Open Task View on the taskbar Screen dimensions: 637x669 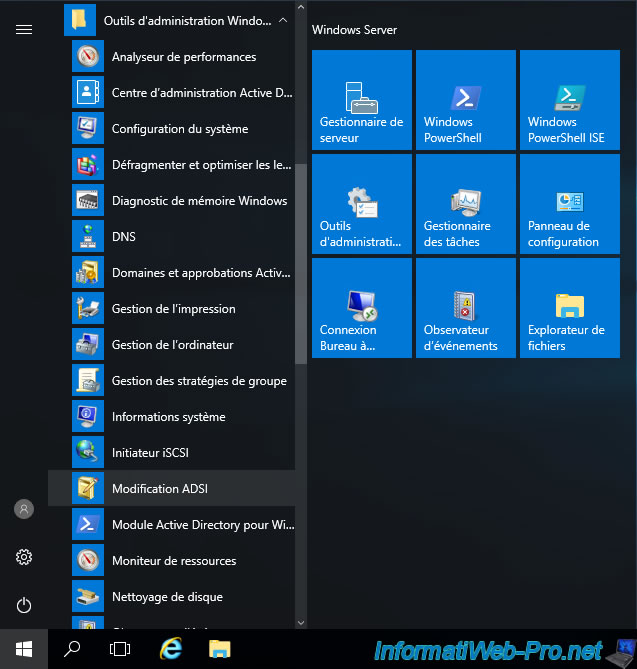coord(120,649)
